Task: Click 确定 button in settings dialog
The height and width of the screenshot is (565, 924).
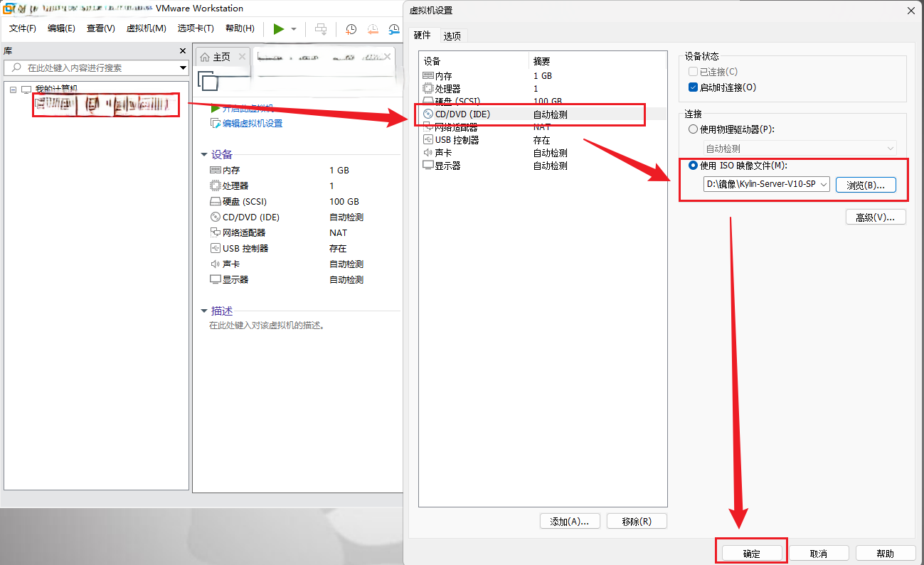Action: coord(752,554)
